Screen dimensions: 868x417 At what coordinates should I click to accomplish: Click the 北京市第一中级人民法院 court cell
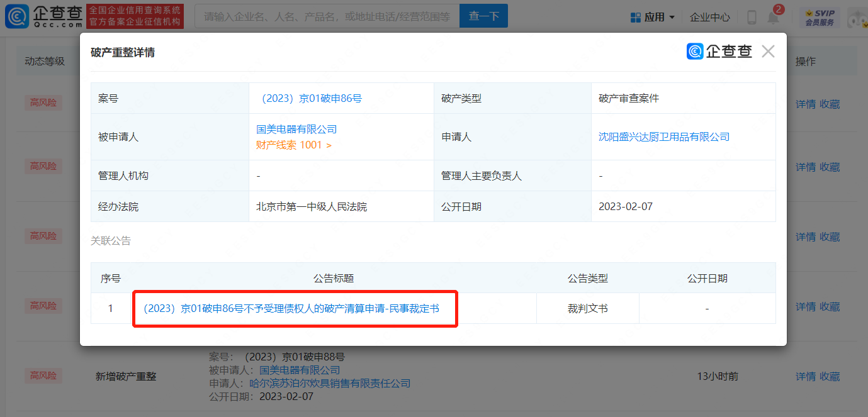(342, 206)
